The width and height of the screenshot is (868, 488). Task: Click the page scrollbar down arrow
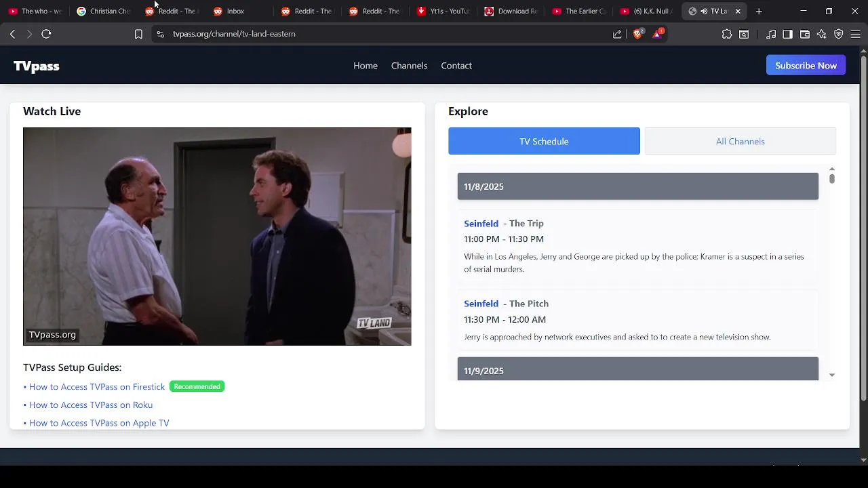pos(863,460)
